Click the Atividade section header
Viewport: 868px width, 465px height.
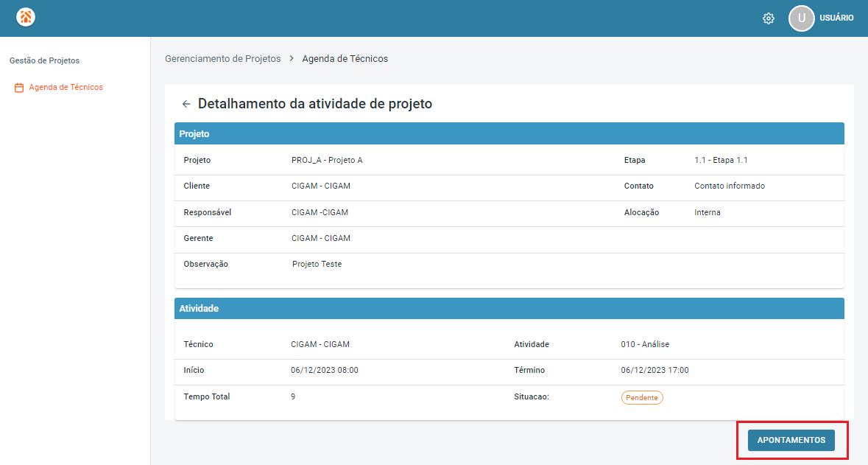coord(509,308)
